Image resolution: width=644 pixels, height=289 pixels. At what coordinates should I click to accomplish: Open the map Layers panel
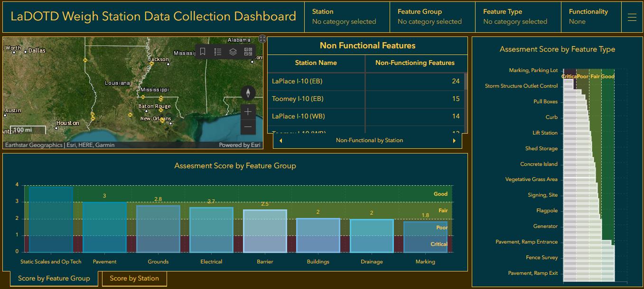233,52
